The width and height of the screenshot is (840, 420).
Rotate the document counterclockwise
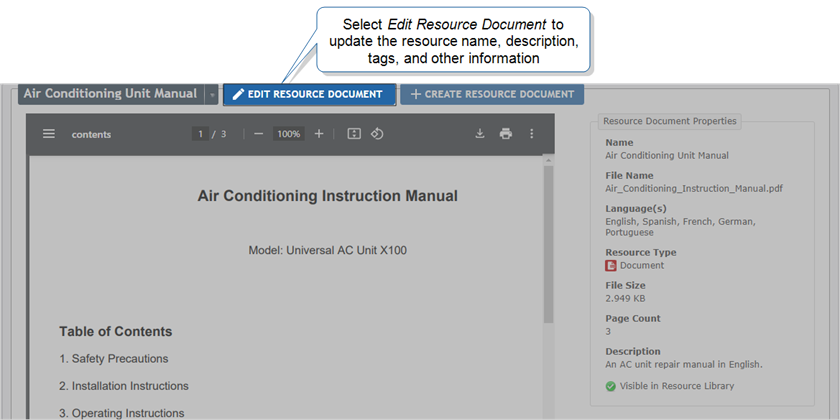[x=377, y=134]
